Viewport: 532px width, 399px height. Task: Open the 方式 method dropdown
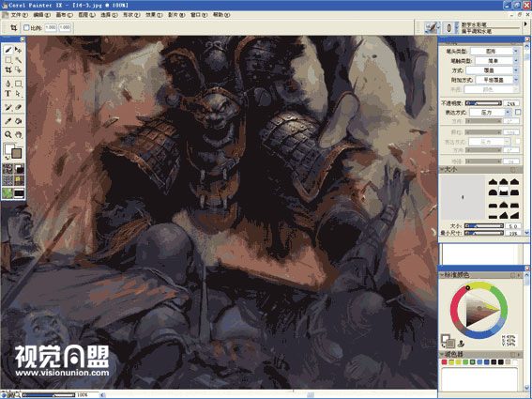492,70
